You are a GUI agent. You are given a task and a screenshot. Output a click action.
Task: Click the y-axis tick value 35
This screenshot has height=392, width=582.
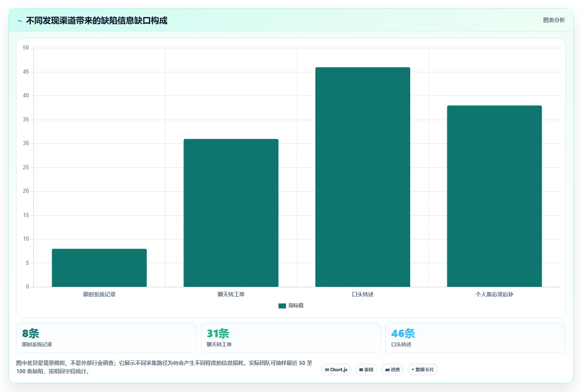(x=26, y=120)
